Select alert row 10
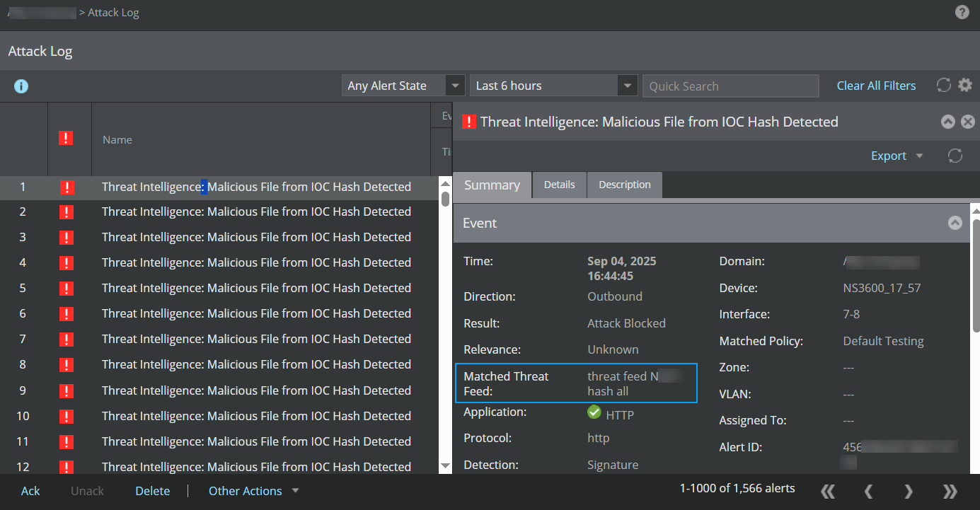Screen dimensions: 980x510 coord(219,416)
